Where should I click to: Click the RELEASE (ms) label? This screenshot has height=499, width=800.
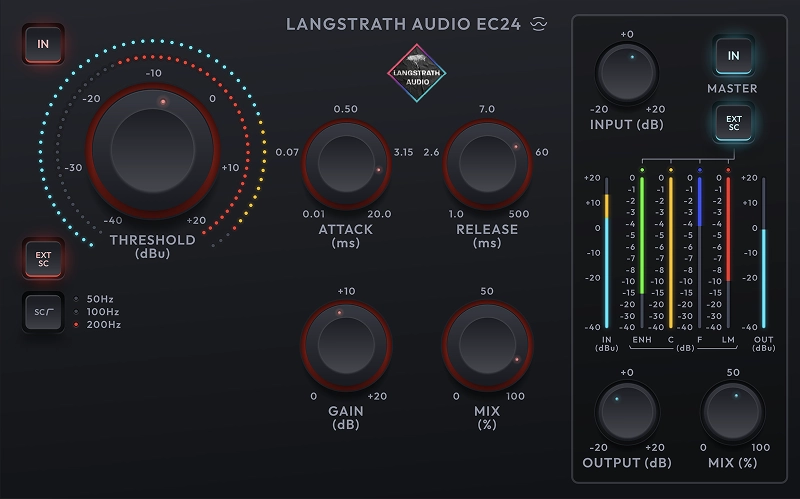click(x=487, y=236)
